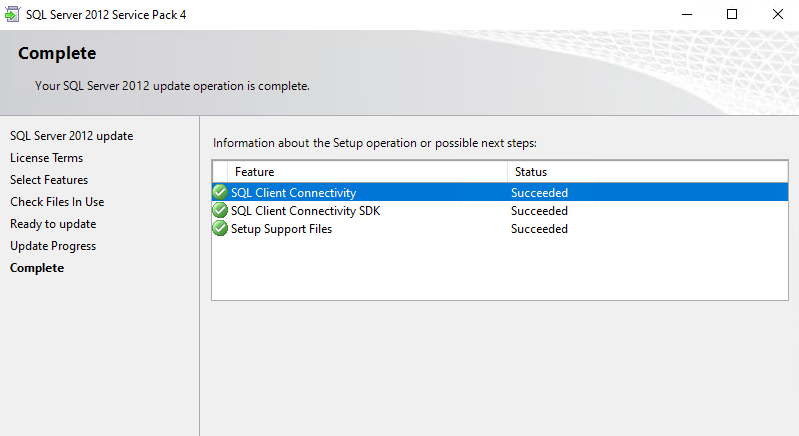Click the Feature column header
Screen dimensions: 799x436
tap(254, 172)
